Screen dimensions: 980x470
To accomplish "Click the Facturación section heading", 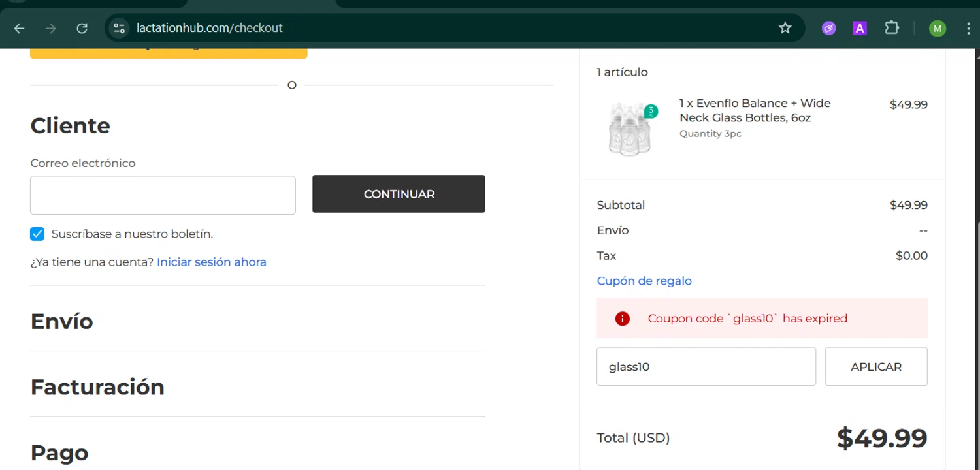I will (x=97, y=387).
